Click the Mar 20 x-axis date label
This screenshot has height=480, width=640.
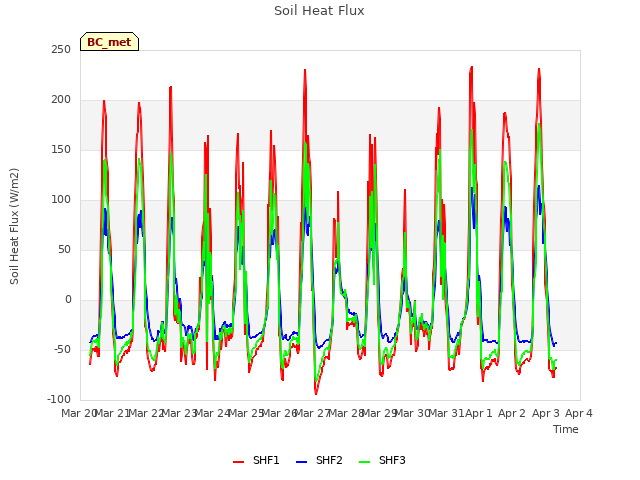pyautogui.click(x=78, y=413)
